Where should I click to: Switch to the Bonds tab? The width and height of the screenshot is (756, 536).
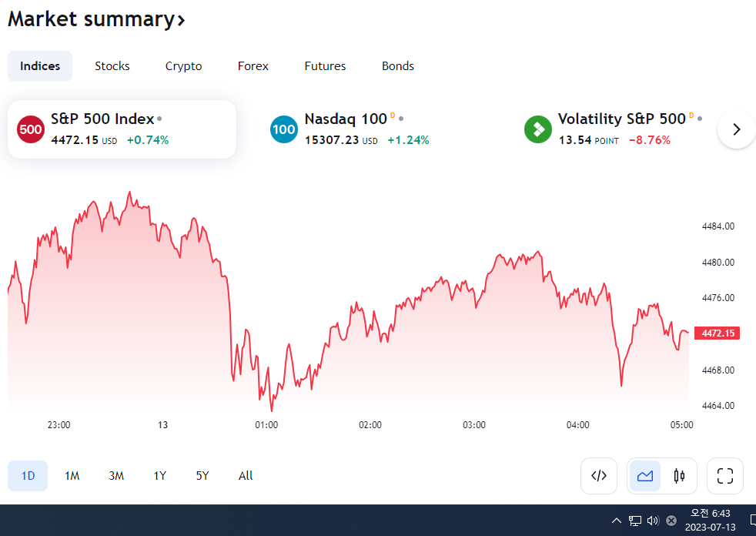click(398, 66)
